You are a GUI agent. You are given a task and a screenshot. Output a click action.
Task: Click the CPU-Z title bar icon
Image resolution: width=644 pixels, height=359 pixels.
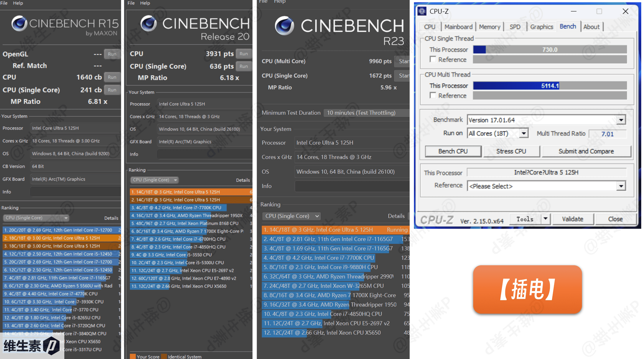click(x=422, y=11)
